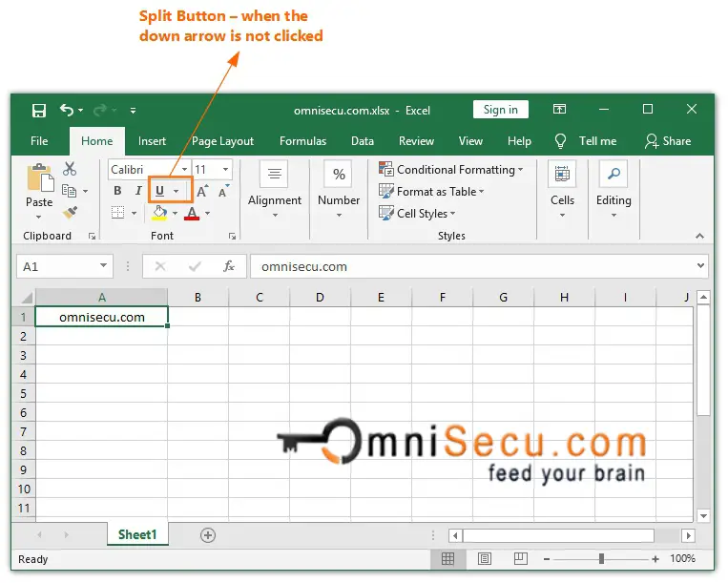Open the Borders dropdown arrow

pos(135,213)
